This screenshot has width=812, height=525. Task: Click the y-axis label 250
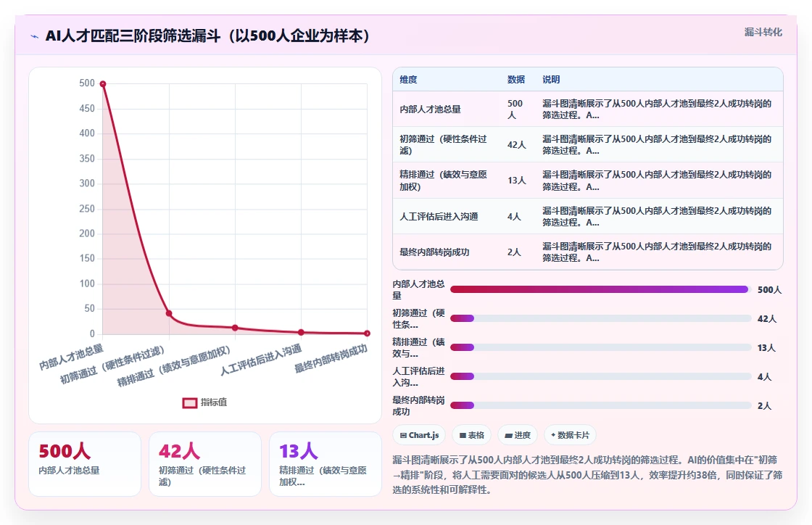[87, 209]
